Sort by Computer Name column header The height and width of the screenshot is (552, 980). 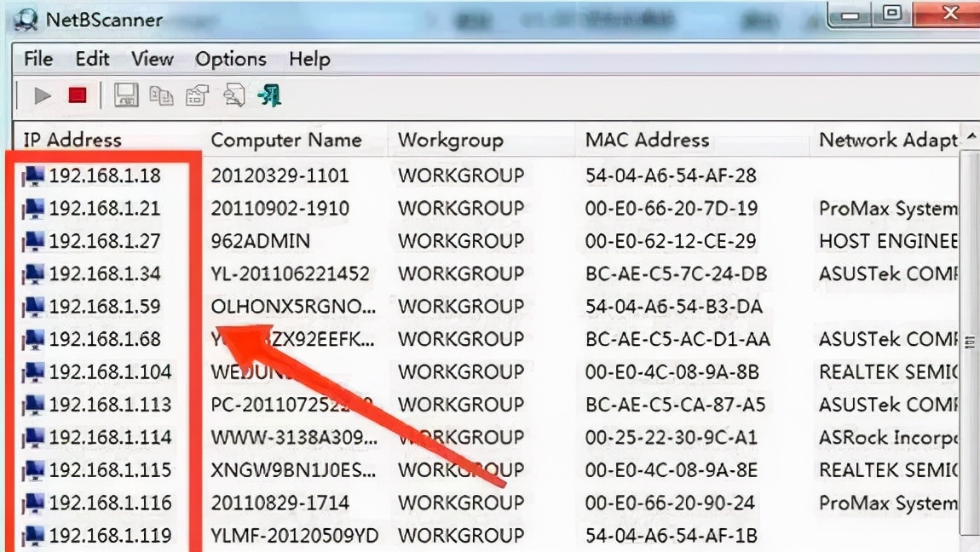click(286, 140)
